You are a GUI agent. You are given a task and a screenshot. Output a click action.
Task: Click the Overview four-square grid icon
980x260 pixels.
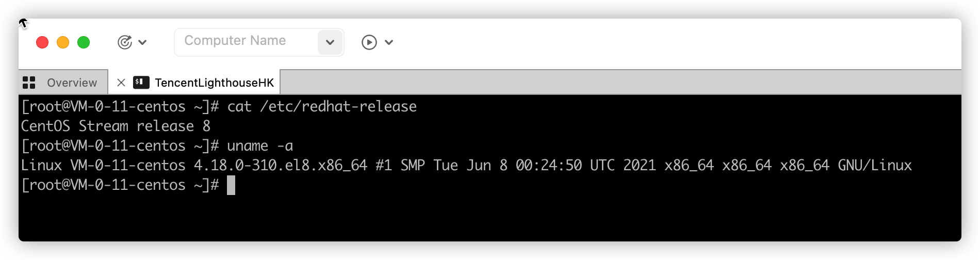tap(29, 83)
